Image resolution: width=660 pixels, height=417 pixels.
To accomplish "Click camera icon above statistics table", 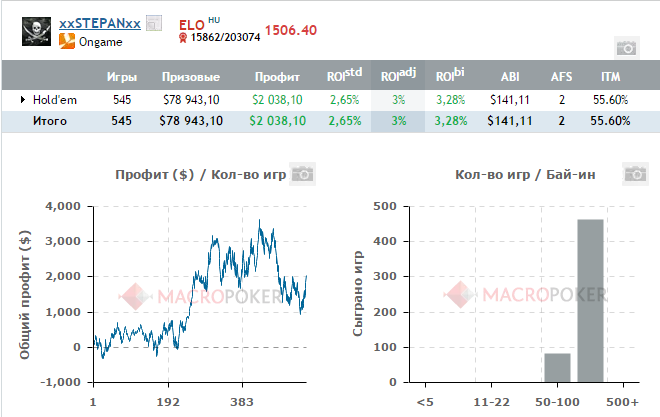I will click(626, 47).
